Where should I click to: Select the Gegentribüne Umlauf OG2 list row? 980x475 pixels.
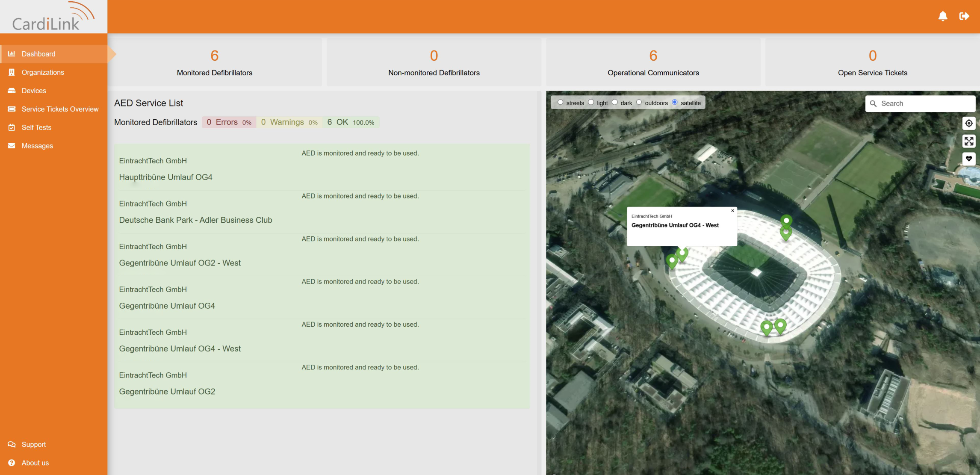pos(322,384)
